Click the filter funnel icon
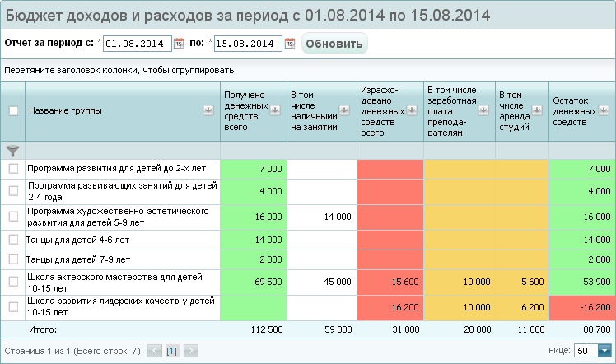 point(12,151)
